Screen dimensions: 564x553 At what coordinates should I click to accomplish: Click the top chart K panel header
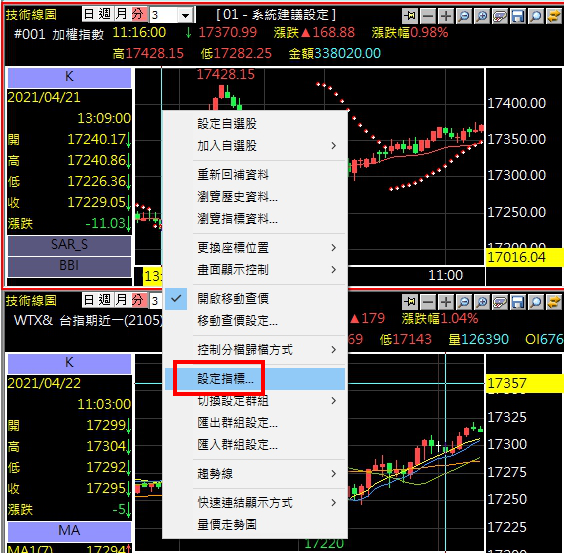point(69,77)
